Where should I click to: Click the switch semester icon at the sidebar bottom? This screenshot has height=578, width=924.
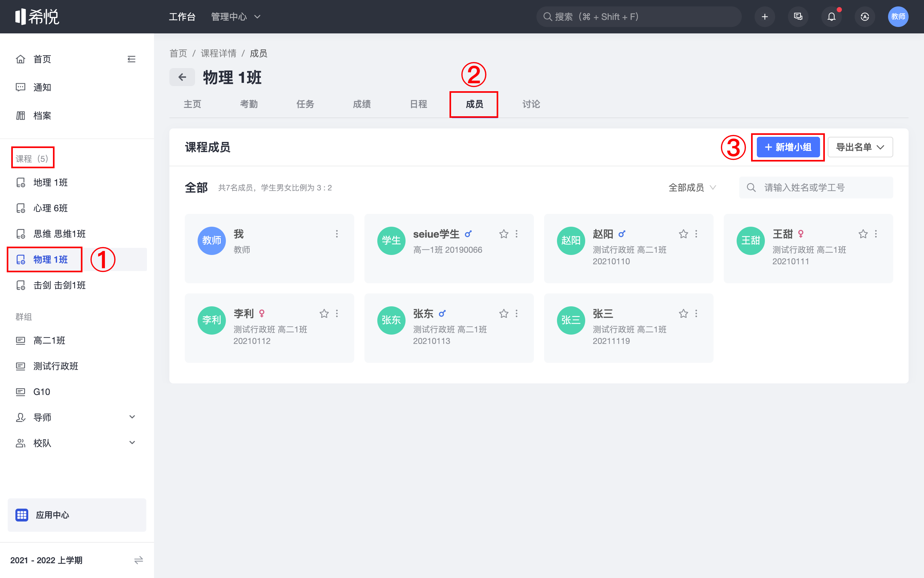click(138, 560)
